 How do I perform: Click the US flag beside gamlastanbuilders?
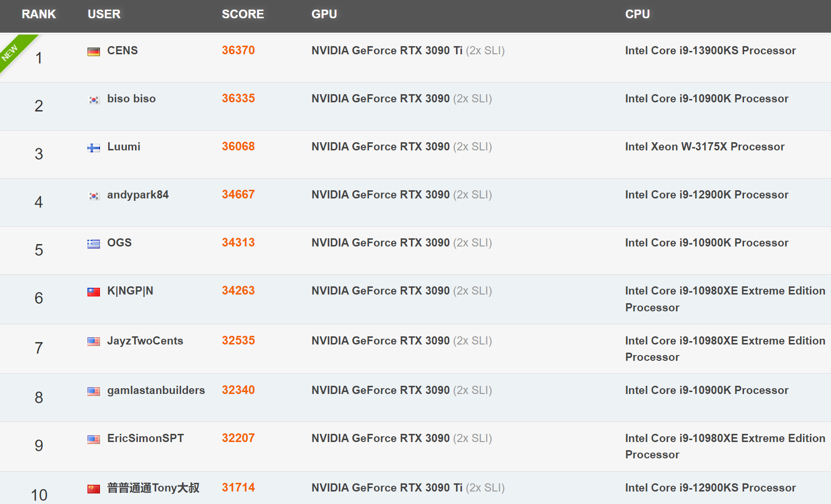click(94, 391)
